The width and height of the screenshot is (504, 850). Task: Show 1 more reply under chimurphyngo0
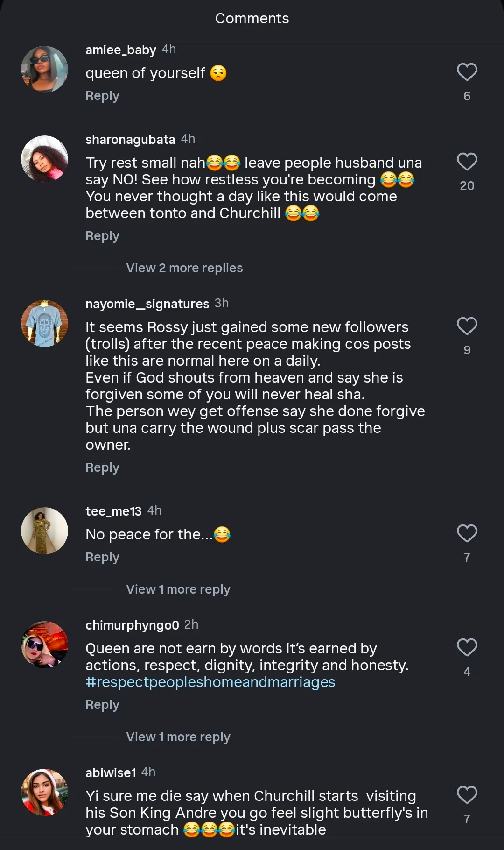pyautogui.click(x=178, y=737)
